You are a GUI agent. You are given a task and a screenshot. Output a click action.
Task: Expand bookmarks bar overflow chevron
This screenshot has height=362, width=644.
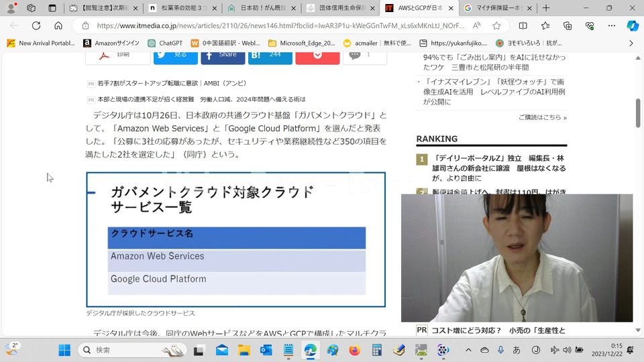(x=631, y=43)
